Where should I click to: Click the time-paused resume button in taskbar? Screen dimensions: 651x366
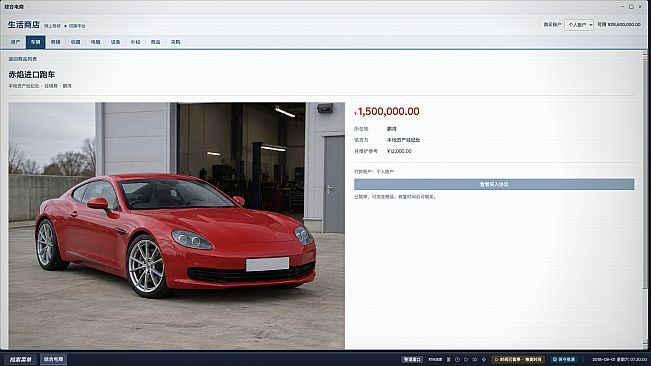pyautogui.click(x=518, y=359)
